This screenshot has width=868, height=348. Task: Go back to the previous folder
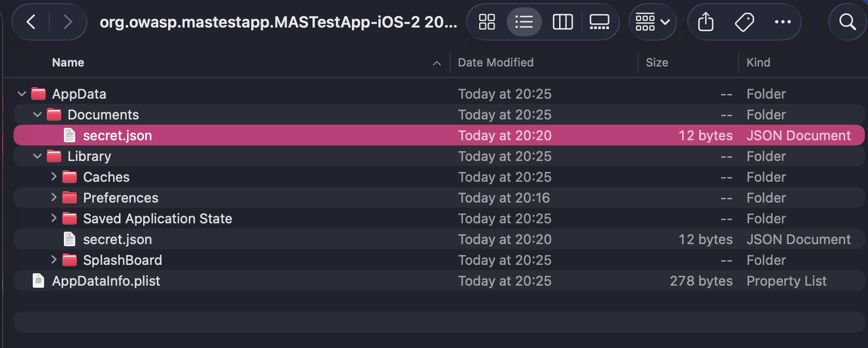31,22
